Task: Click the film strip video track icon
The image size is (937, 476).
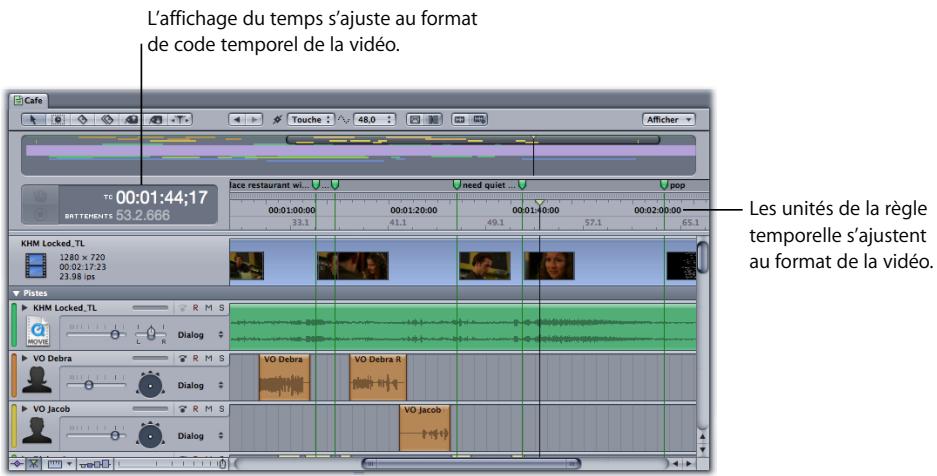Action: point(36,266)
